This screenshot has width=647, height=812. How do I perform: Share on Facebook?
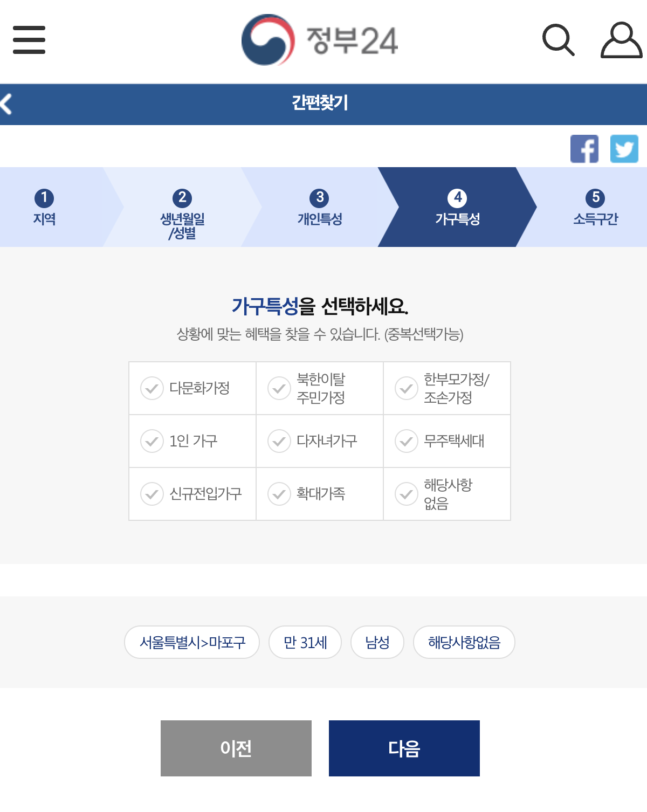[x=584, y=149]
